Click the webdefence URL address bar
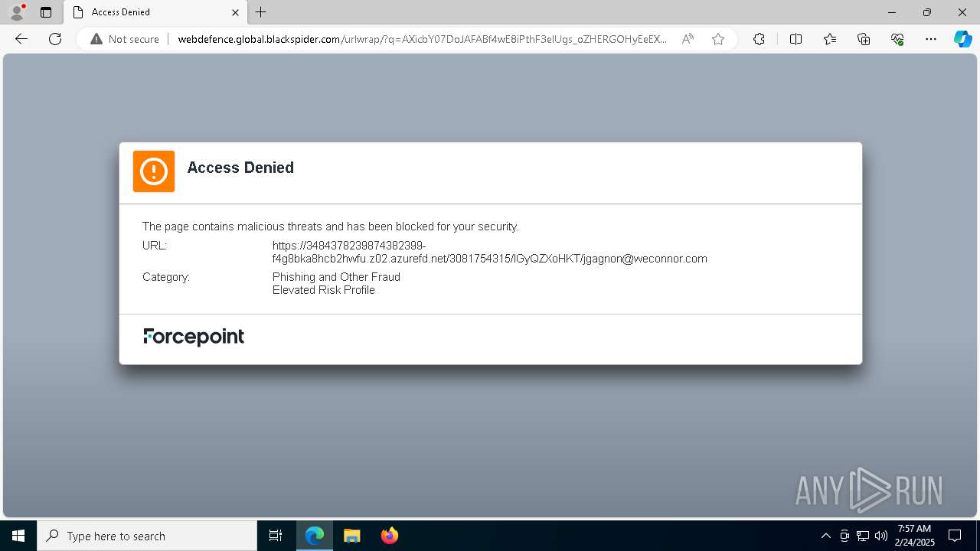The width and height of the screenshot is (980, 551). (x=422, y=39)
